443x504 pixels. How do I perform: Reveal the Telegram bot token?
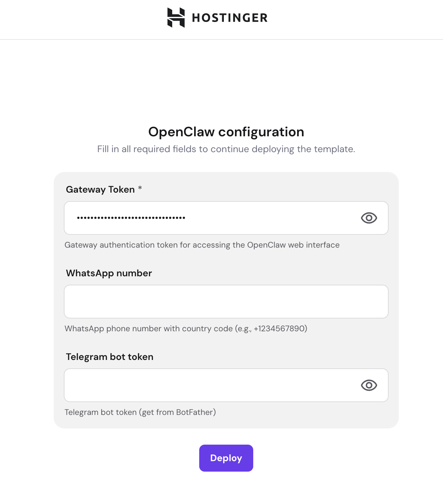point(369,385)
